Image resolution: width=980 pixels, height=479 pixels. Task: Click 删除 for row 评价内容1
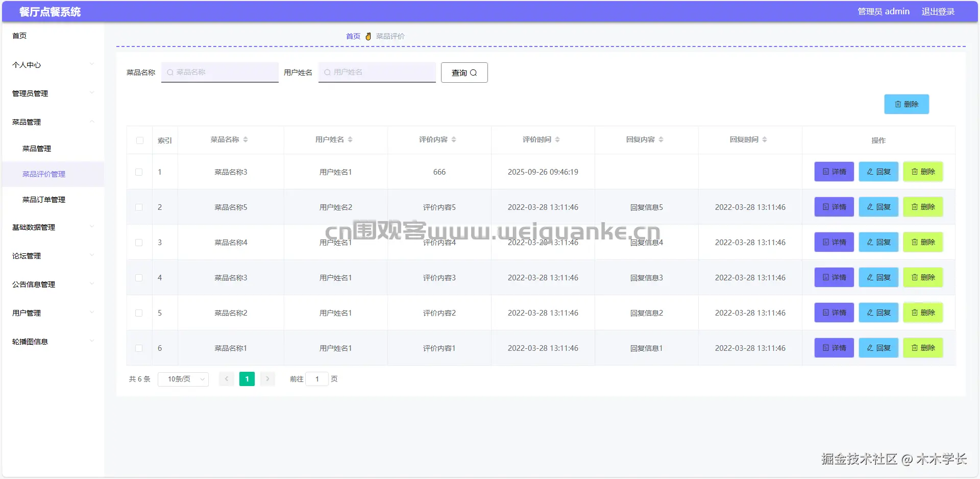click(923, 348)
